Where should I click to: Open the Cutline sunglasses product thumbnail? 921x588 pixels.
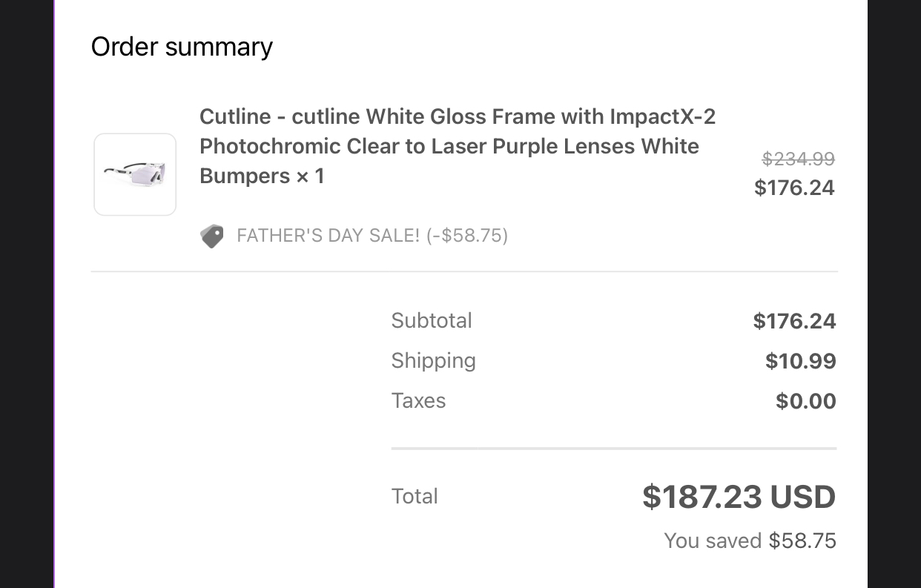coord(135,174)
